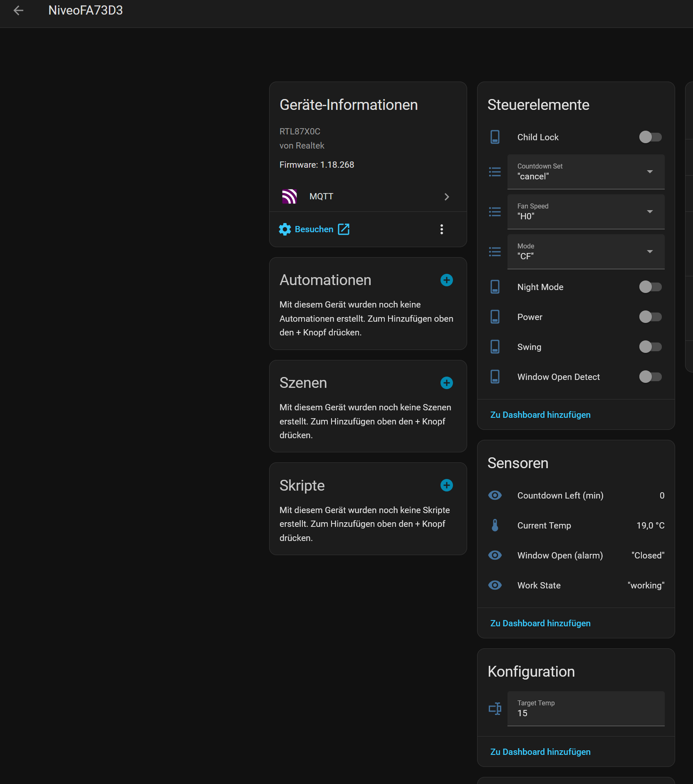
Task: Click the Child Lock device icon
Action: coord(495,137)
